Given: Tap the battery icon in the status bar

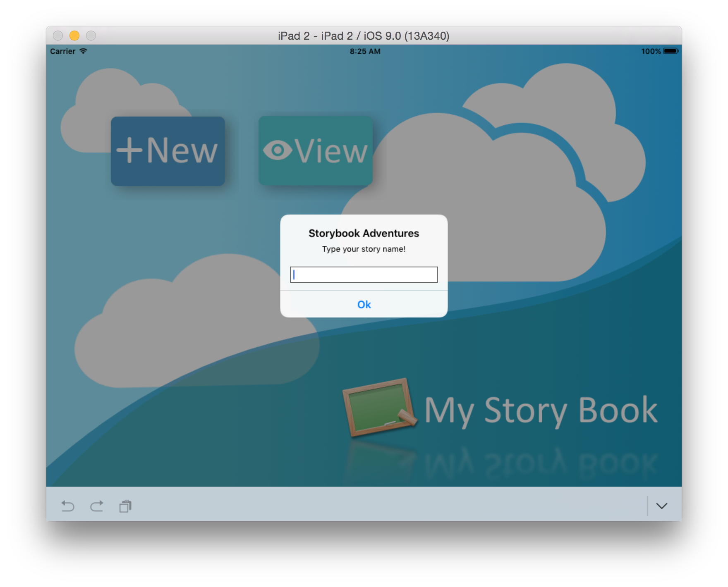Looking at the screenshot, I should (670, 51).
